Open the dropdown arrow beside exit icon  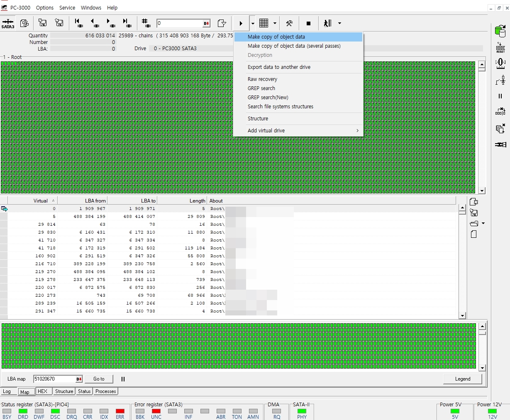pyautogui.click(x=339, y=24)
